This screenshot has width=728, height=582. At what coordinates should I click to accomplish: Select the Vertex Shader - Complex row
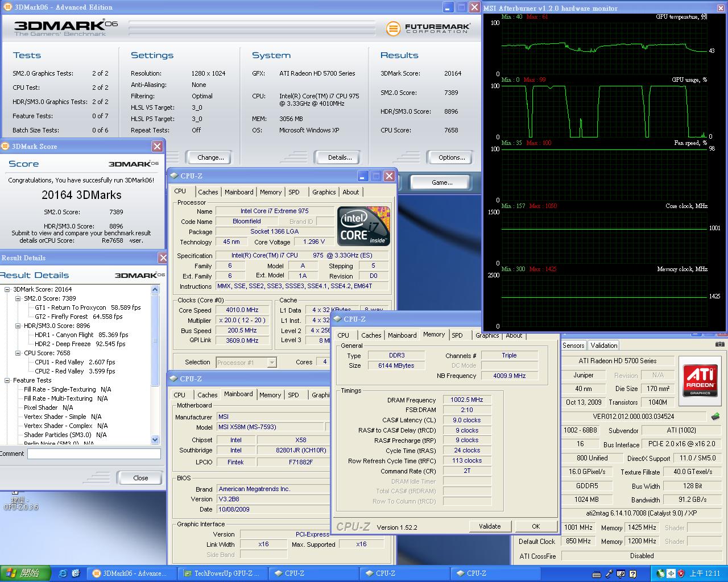point(65,426)
